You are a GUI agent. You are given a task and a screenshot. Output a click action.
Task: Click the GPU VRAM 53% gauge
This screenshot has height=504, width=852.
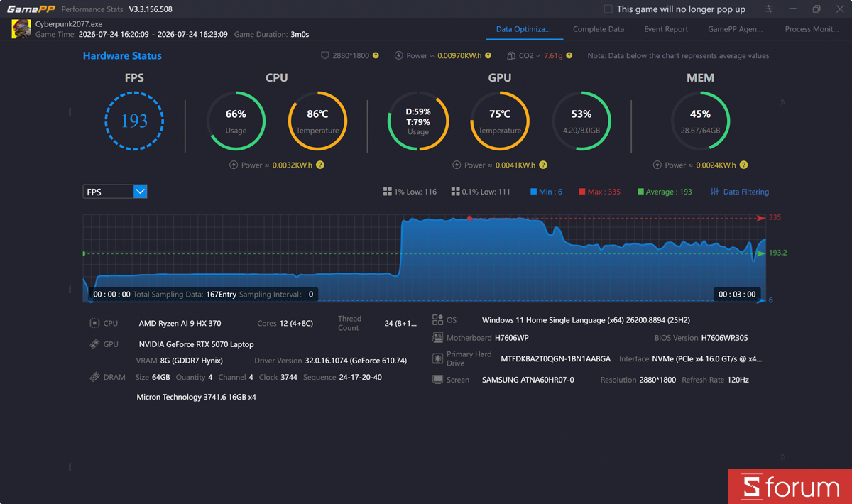[581, 121]
